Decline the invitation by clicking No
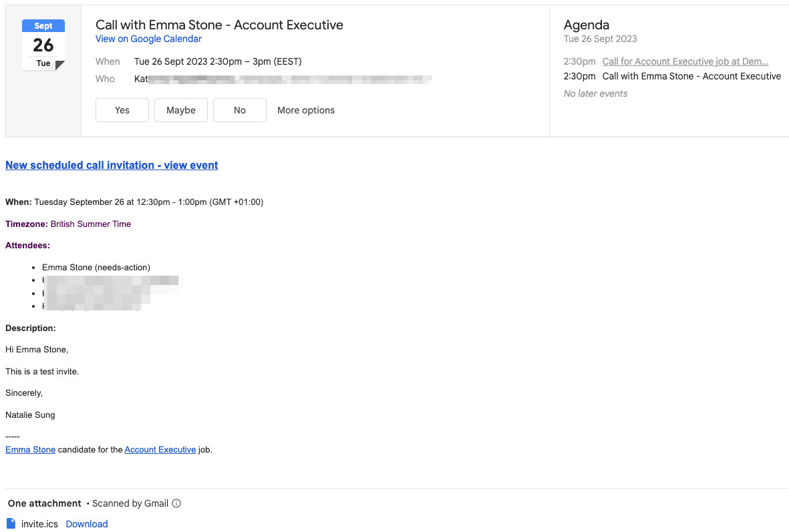Screen dimensions: 789x532 click(239, 109)
